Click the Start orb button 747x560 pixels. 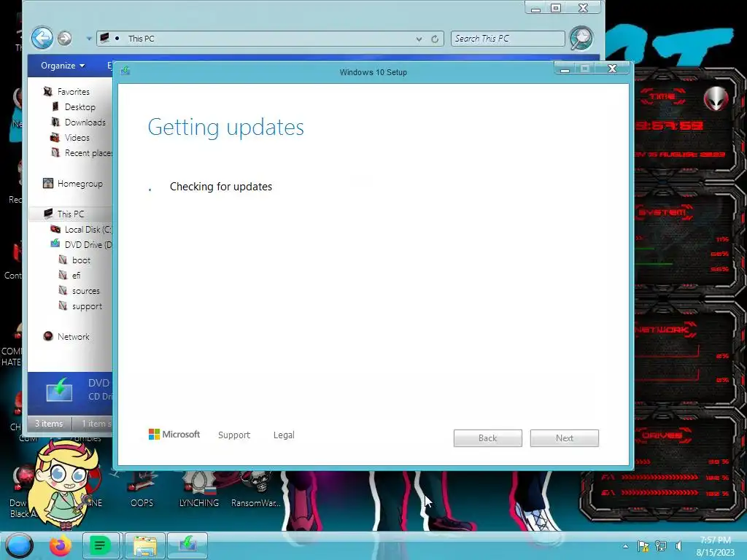point(19,545)
